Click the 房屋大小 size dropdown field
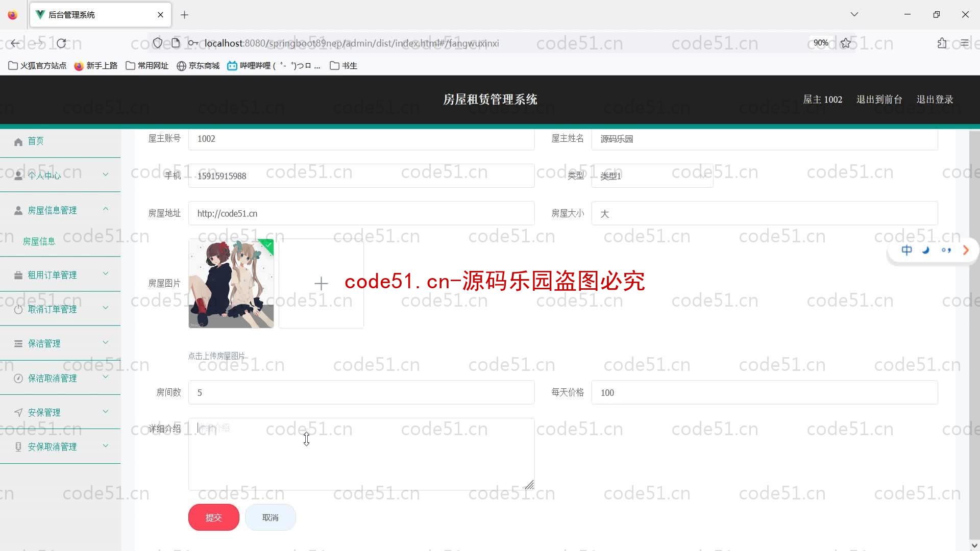 (x=763, y=213)
